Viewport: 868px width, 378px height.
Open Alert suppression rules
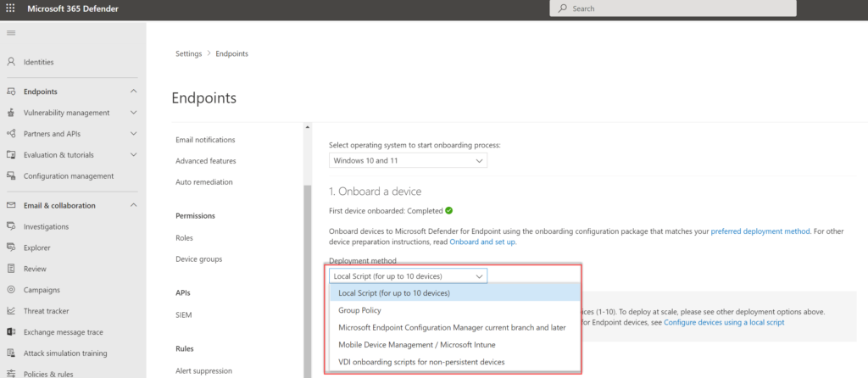203,371
